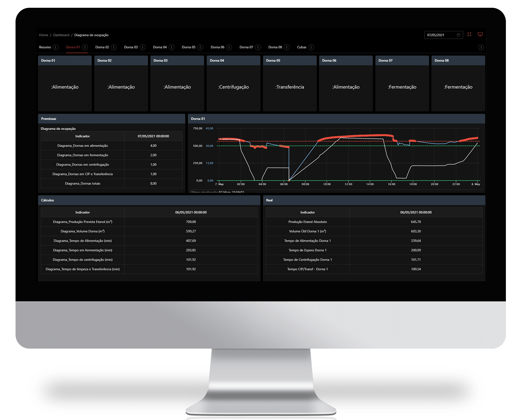Click the Tempo de Centrifugação Dorna 1 row
This screenshot has width=525, height=420.
pos(374,260)
